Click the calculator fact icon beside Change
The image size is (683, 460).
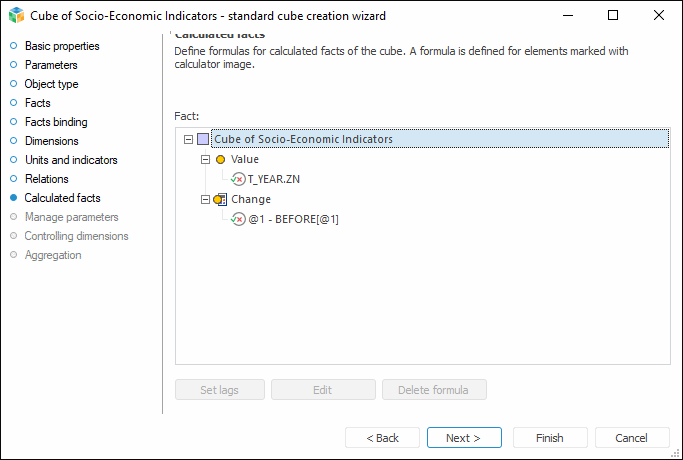(220, 200)
